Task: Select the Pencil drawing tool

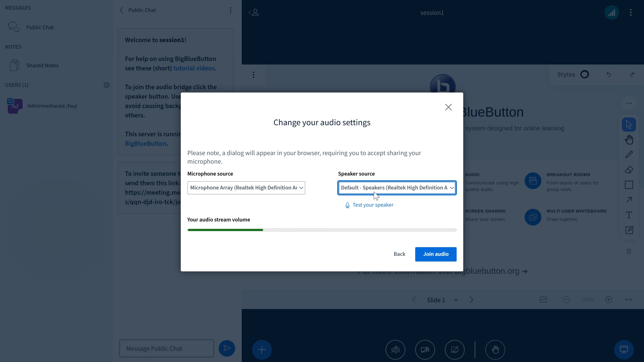Action: [629, 154]
